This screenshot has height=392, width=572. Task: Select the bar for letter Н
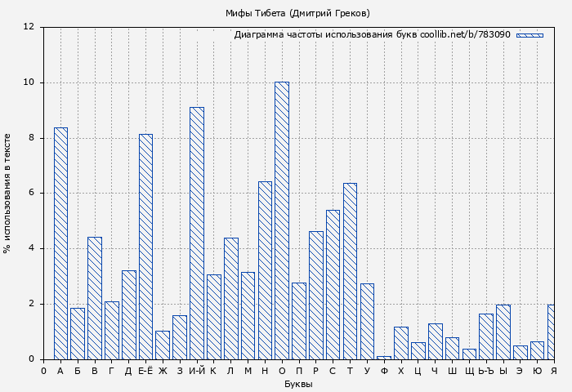click(265, 270)
